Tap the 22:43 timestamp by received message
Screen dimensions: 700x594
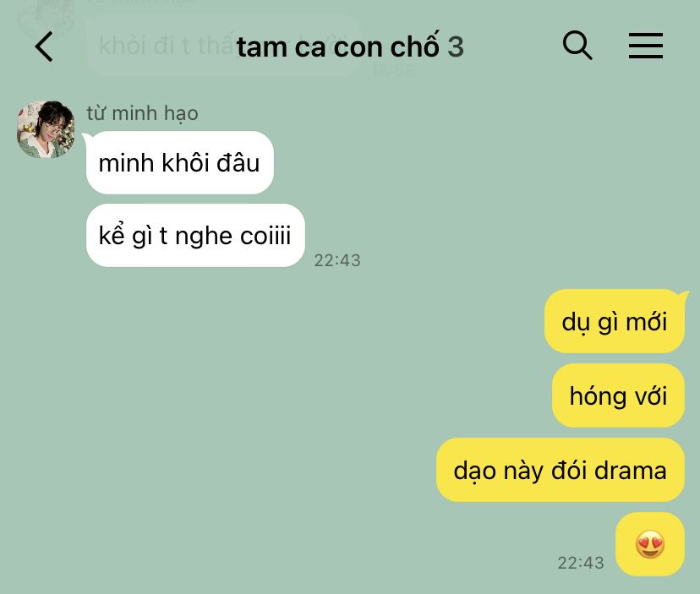coord(337,260)
